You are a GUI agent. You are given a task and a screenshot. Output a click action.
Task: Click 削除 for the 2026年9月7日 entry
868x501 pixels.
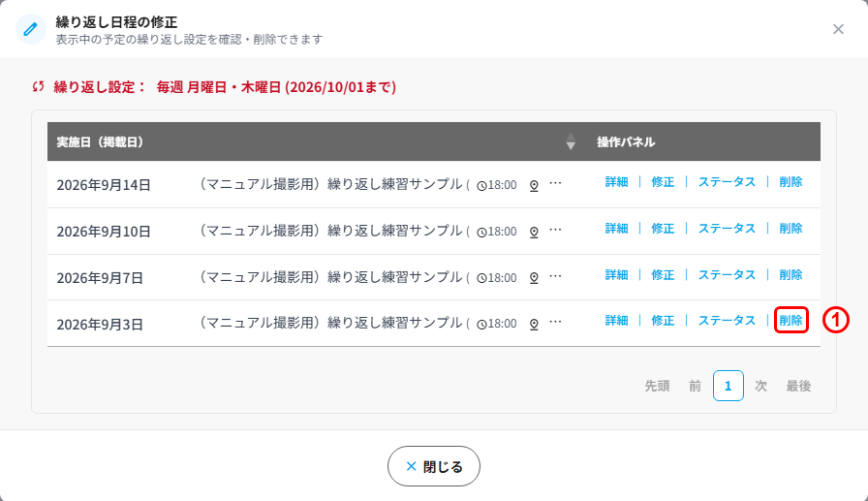tap(790, 275)
